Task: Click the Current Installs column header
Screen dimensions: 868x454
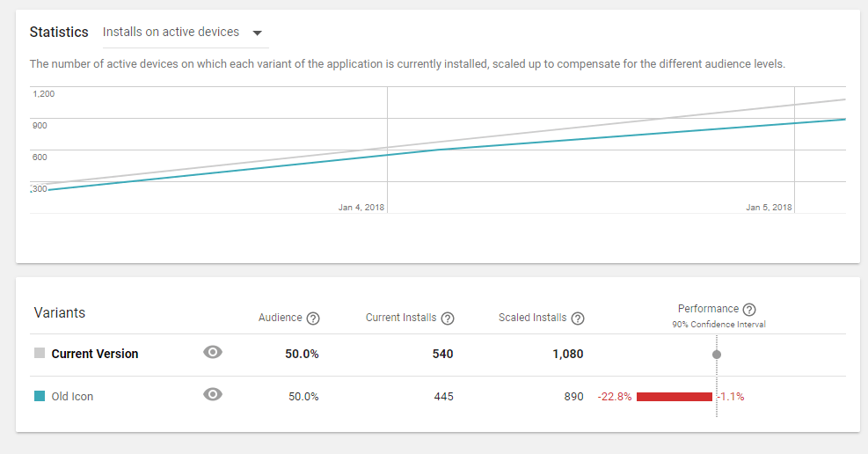Action: pyautogui.click(x=401, y=318)
